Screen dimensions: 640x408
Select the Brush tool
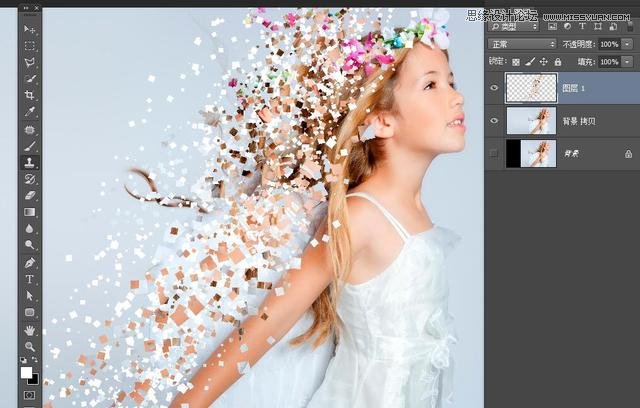click(29, 146)
